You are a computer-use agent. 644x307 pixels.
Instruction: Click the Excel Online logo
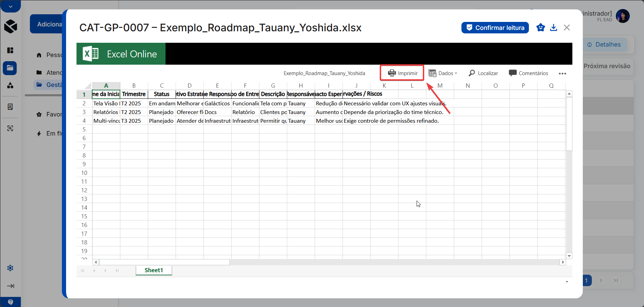point(121,54)
